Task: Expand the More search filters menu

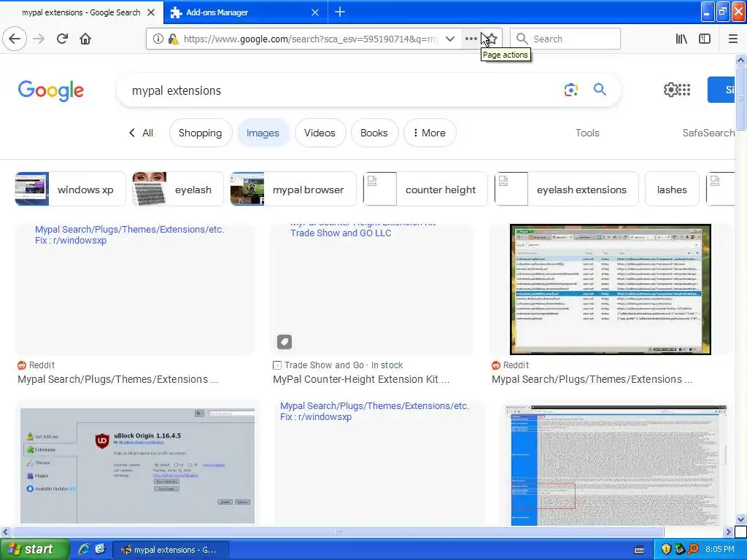Action: tap(429, 133)
